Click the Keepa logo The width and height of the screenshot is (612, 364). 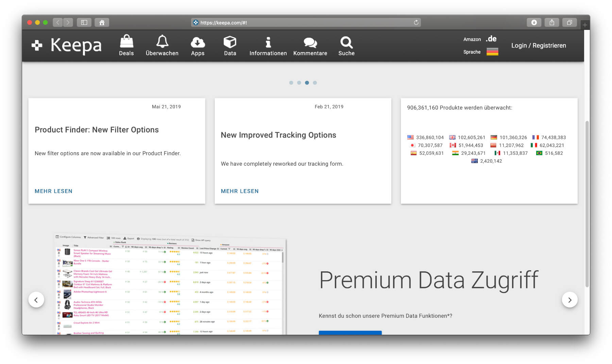click(67, 45)
